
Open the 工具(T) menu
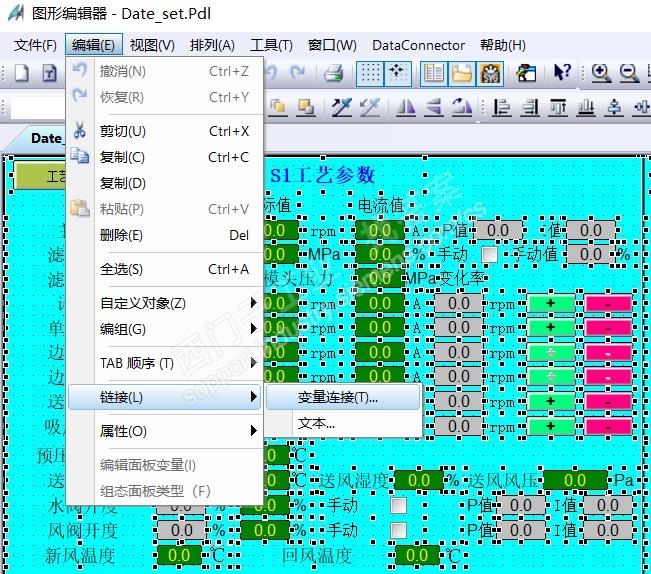tap(271, 45)
